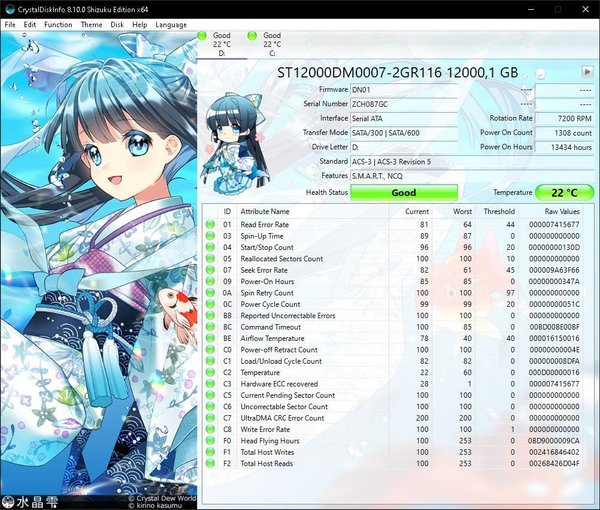Open the Disk menu
This screenshot has height=510, width=600.
click(117, 24)
